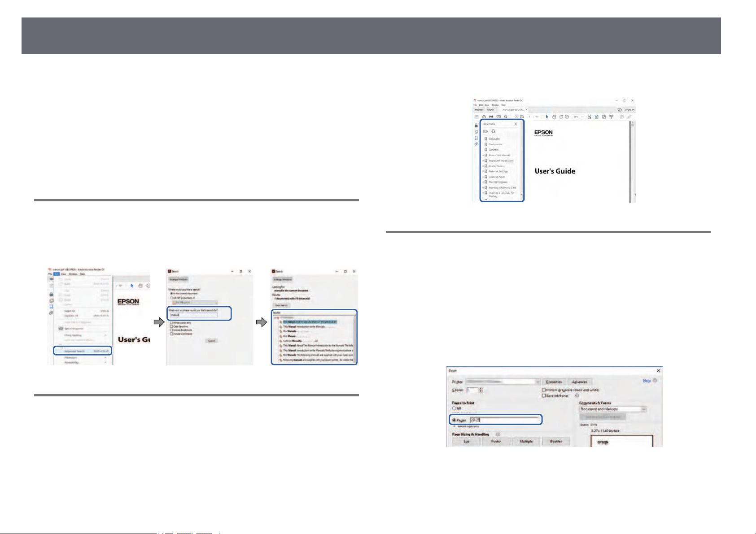The image size is (756, 534).
Task: Click the attachments paperclip sidebar icon
Action: pyautogui.click(x=476, y=144)
